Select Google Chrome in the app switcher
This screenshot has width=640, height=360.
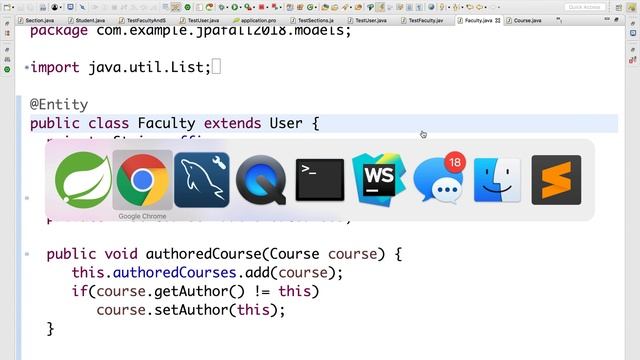142,180
